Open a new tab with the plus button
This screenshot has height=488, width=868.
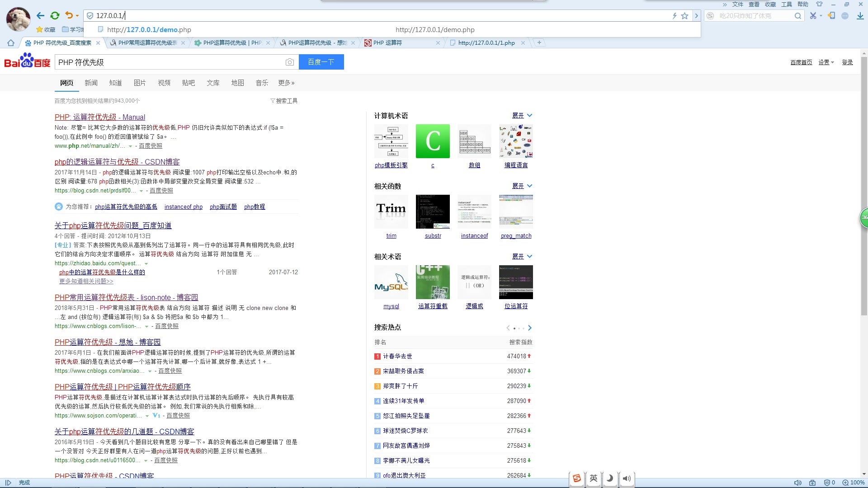tap(539, 42)
